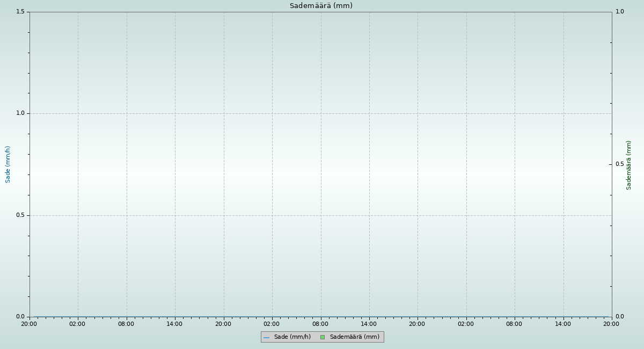This screenshot has width=644, height=349.
Task: Select the "Sade (mm/h)" legend text
Action: [292, 337]
